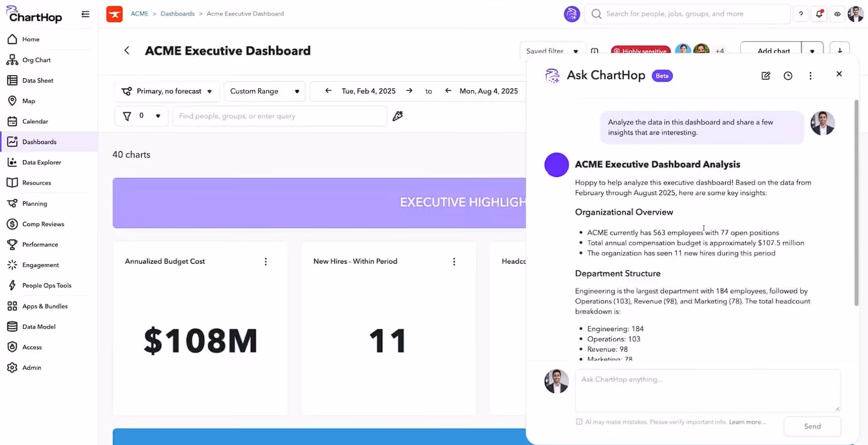
Task: Follow the Dashboards breadcrumb link
Action: [177, 13]
